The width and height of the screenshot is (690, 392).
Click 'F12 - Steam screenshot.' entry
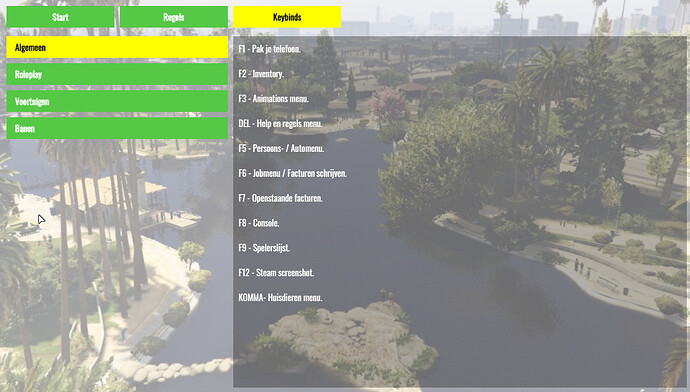[276, 273]
